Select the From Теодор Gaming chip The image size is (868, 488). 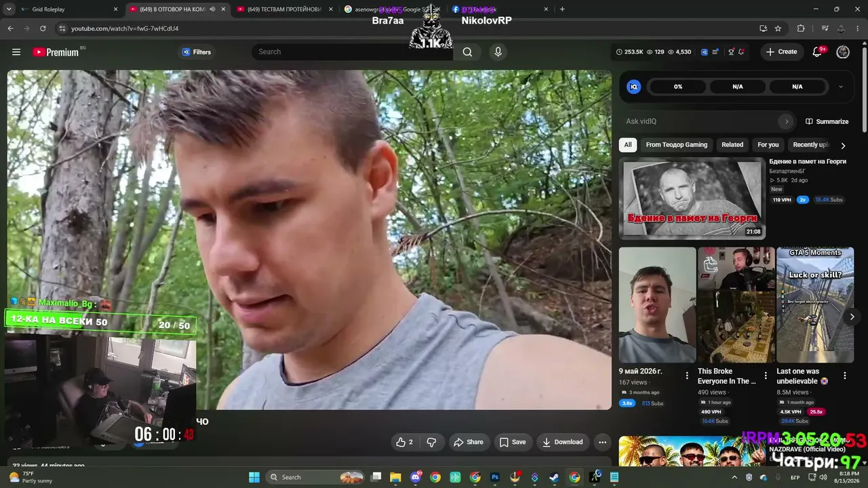(677, 144)
